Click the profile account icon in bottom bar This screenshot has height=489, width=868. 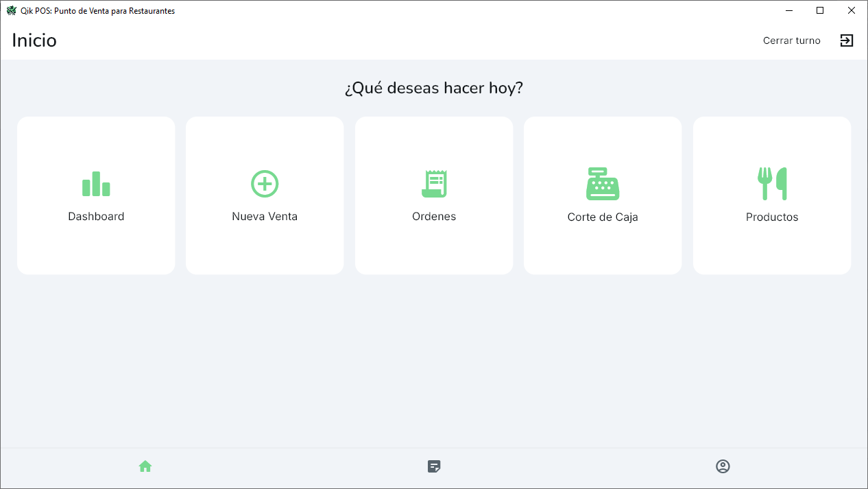(723, 466)
